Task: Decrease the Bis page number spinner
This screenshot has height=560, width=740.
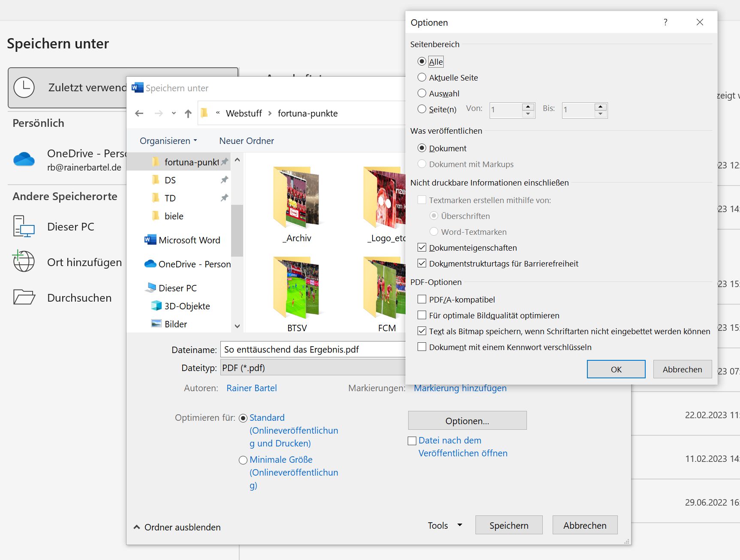Action: 601,114
